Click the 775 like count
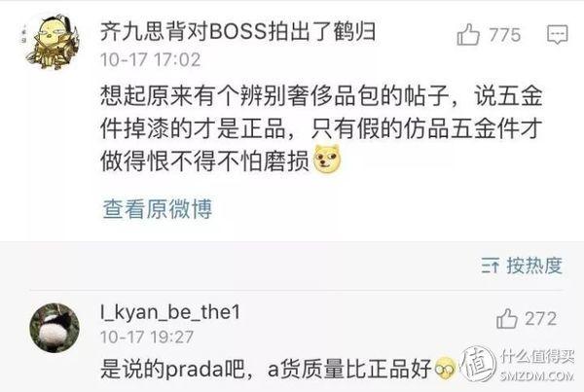584x392 pixels. tap(504, 35)
